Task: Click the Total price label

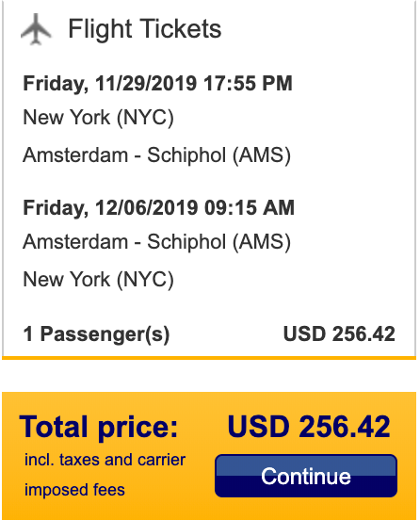Action: click(99, 427)
